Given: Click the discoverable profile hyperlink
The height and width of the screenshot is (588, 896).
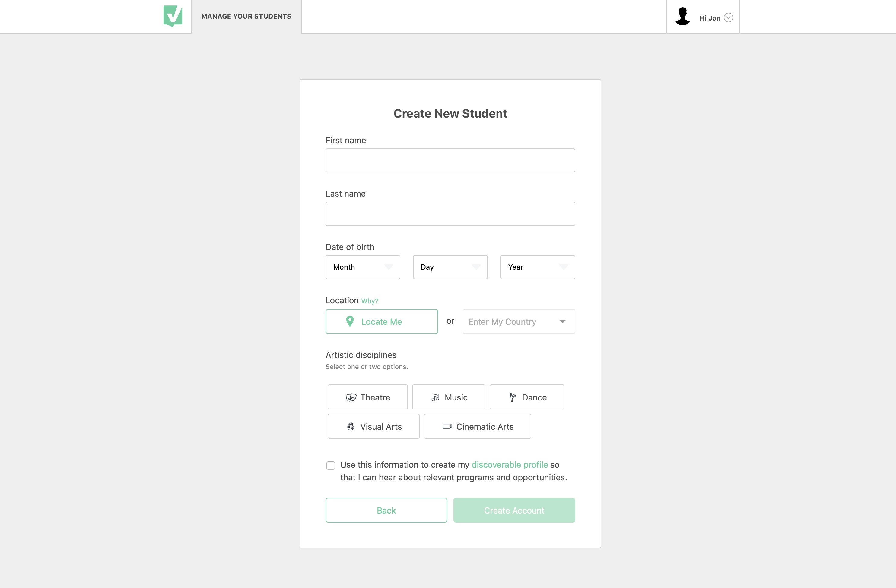Looking at the screenshot, I should click(x=509, y=465).
